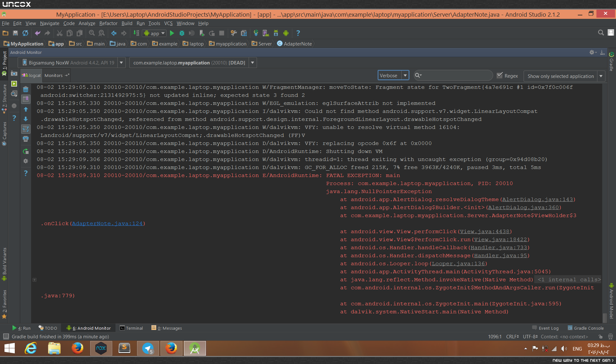Open the Bigsamsung NoxW device dropdown

[x=121, y=63]
